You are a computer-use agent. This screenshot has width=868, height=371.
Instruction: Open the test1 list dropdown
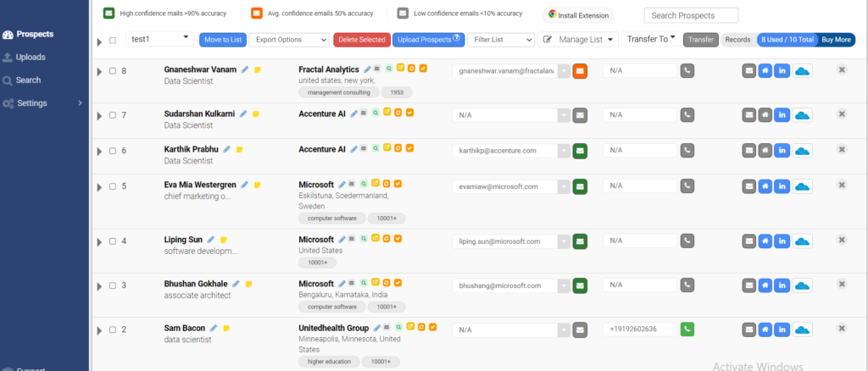[159, 39]
